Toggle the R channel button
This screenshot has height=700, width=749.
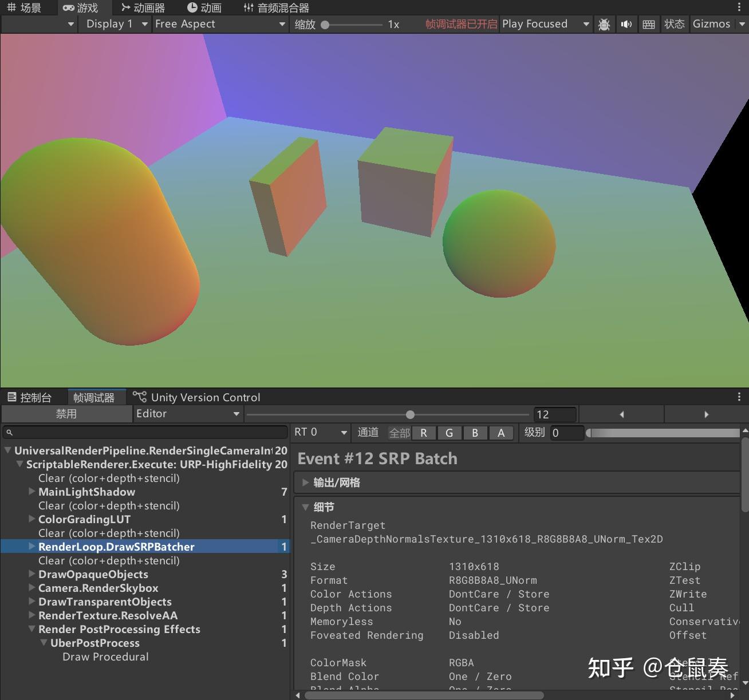(x=424, y=433)
